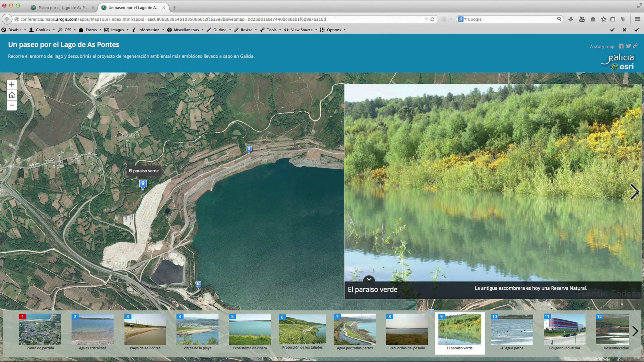Open the View Source toolbar menu
Image resolution: width=644 pixels, height=362 pixels.
click(x=301, y=30)
